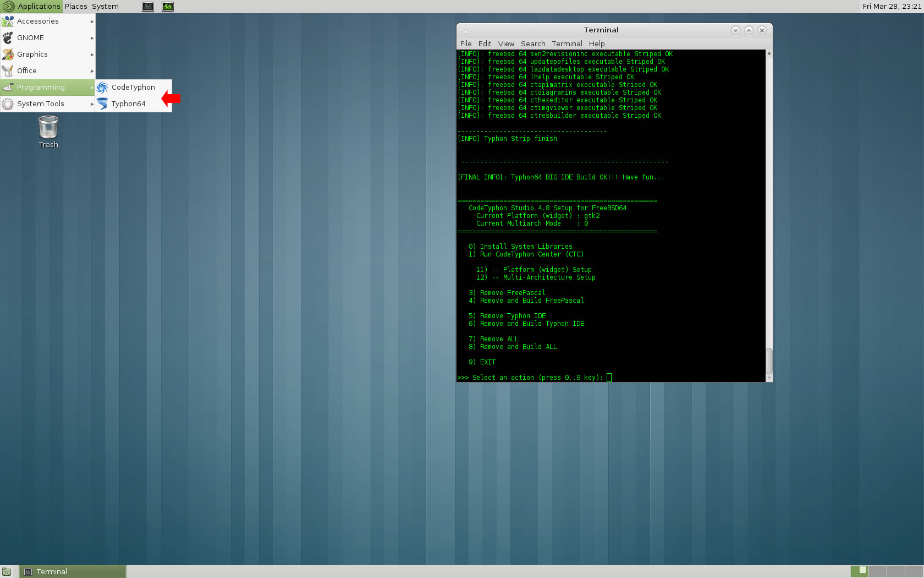924x578 pixels.
Task: Click '1) Run CodeTyphon Center (CTC)' text
Action: pyautogui.click(x=526, y=254)
